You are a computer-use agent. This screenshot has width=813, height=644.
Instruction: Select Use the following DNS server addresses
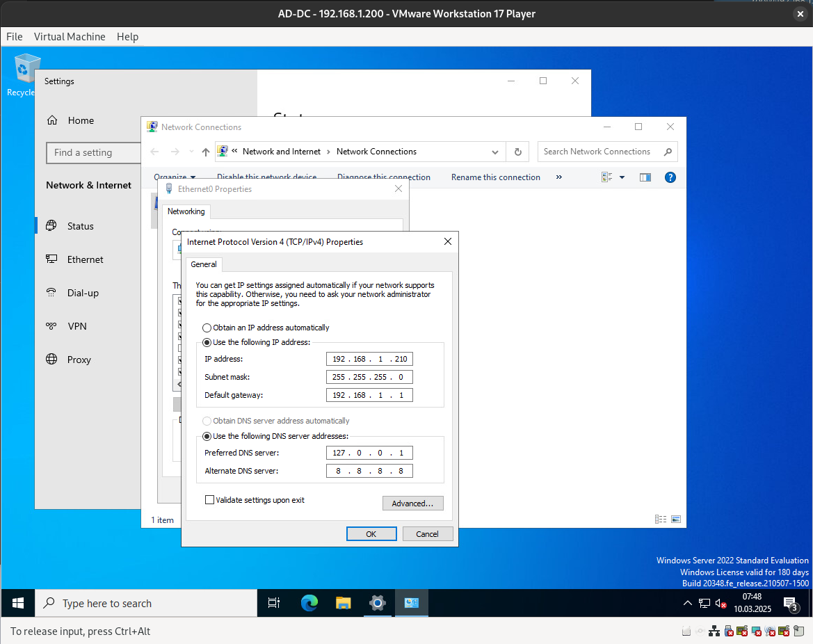[207, 437]
